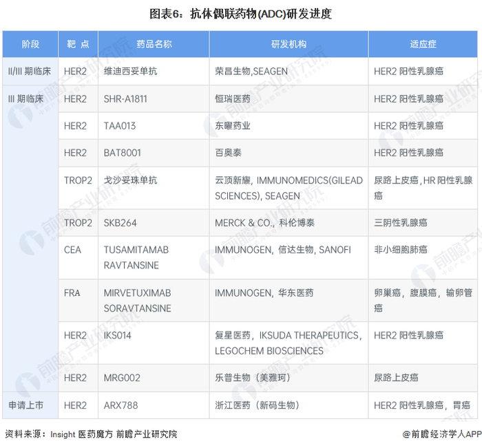Click the source note 资料来源：Insight 医药魔方
The height and width of the screenshot is (448, 482).
[x=91, y=434]
